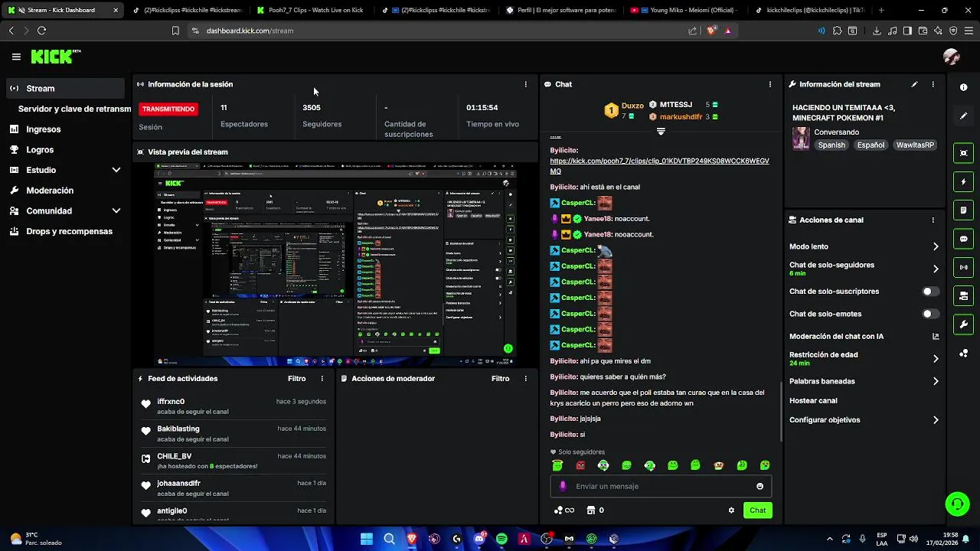
Task: Open chat settings gear icon
Action: coord(731,510)
